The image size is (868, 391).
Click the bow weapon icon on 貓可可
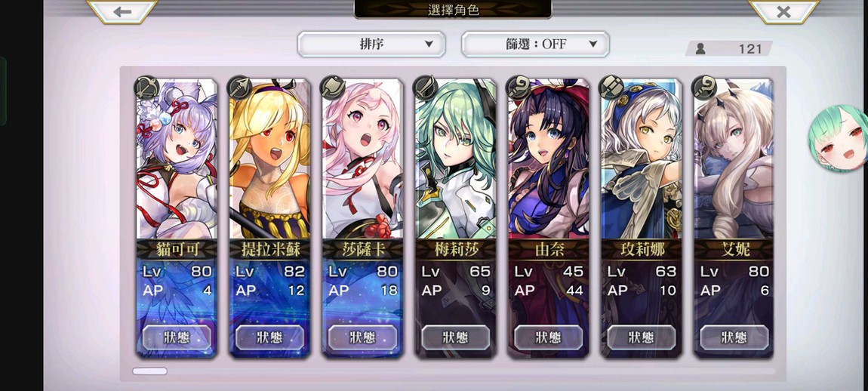tap(147, 88)
